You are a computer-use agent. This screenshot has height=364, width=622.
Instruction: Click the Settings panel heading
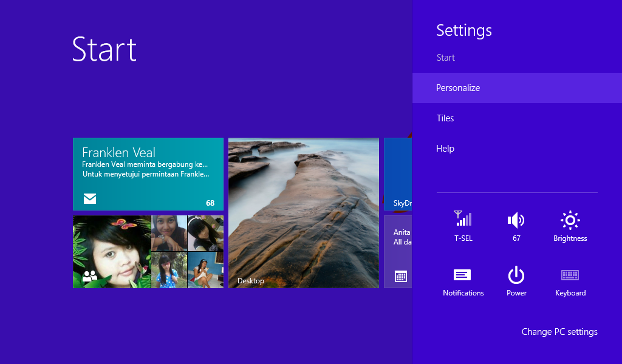(463, 30)
